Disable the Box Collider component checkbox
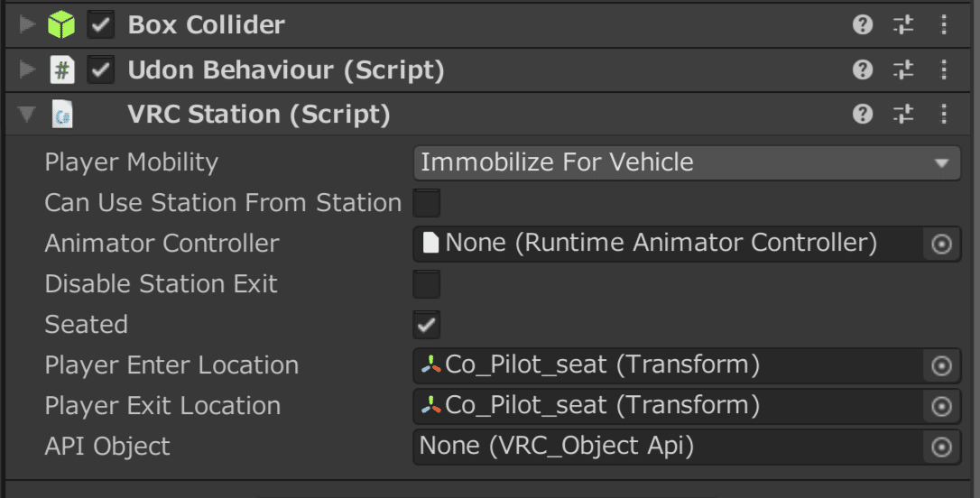 (101, 25)
